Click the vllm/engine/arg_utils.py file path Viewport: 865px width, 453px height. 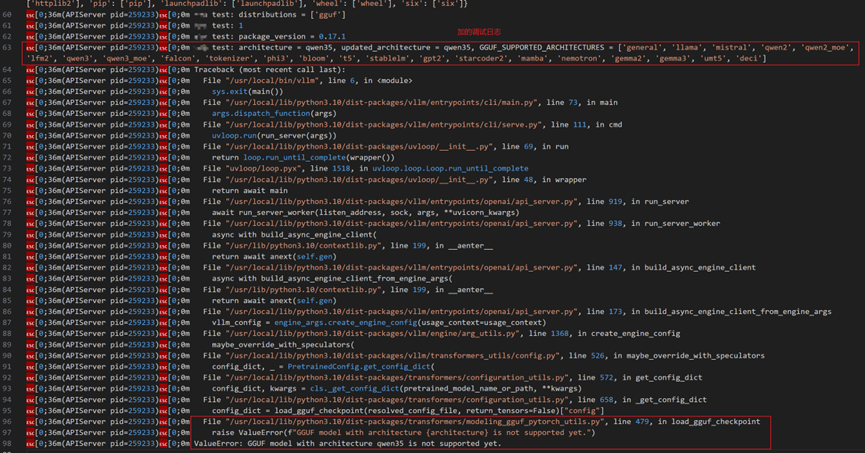[372, 334]
